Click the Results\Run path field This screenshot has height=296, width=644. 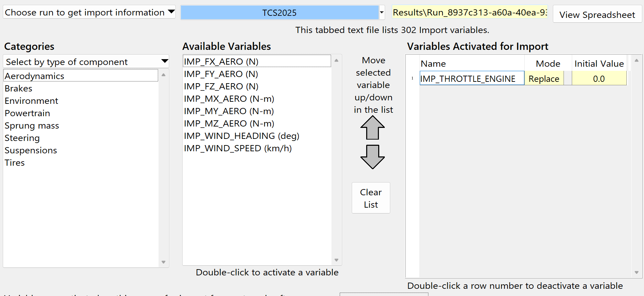click(x=470, y=12)
